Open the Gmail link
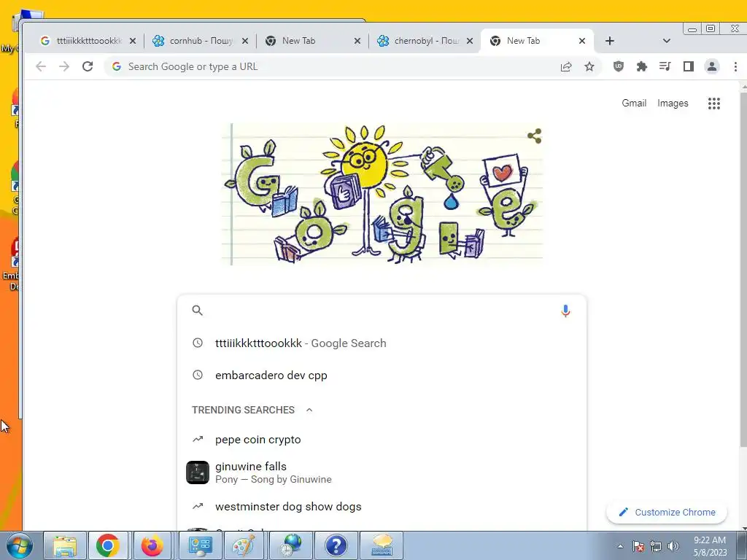Screen dimensions: 747x560 coord(634,104)
